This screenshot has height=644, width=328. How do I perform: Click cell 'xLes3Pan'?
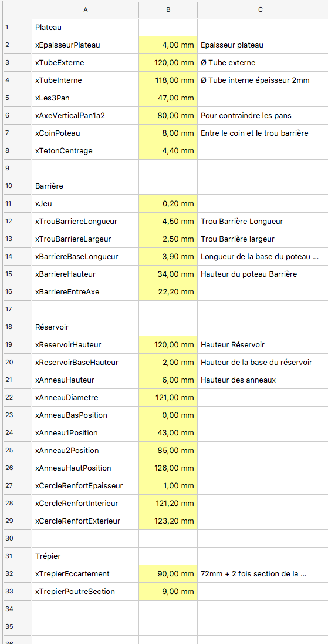85,98
